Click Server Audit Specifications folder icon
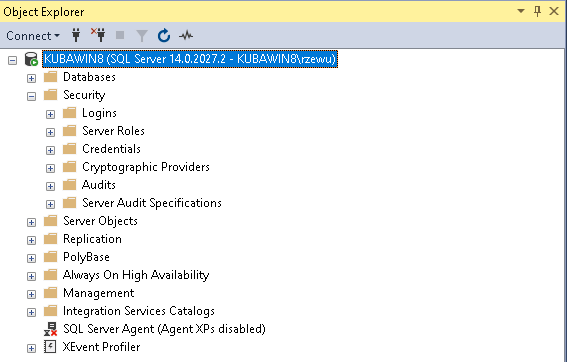Screen dimensions: 567x362 pyautogui.click(x=69, y=203)
